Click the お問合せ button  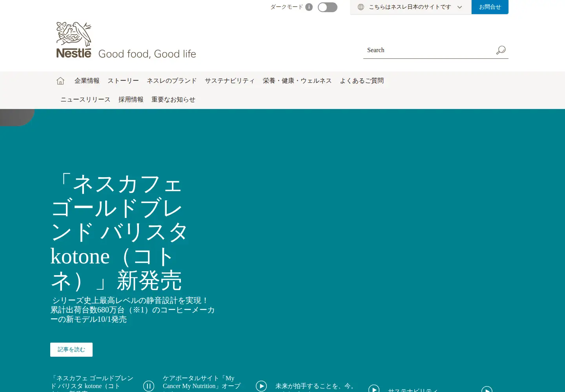(x=490, y=7)
